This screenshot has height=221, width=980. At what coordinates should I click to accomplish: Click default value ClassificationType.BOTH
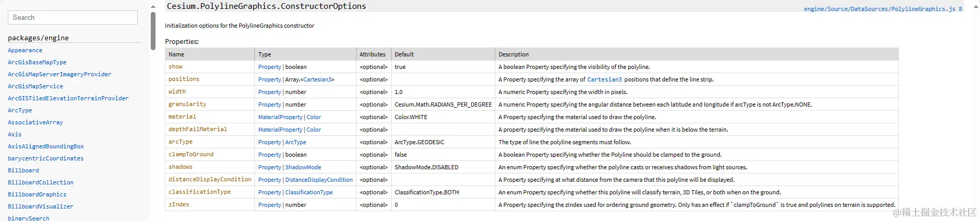pyautogui.click(x=427, y=192)
